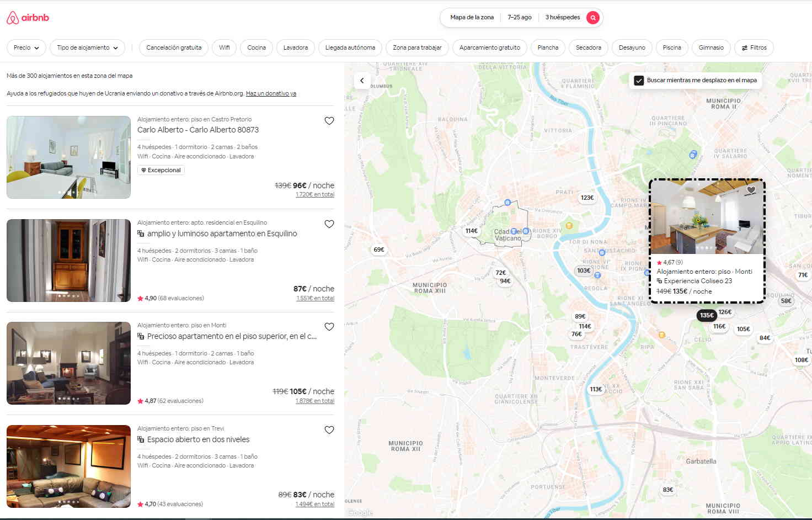The image size is (812, 520).
Task: Toggle the Cancelación gratuita filter
Action: pos(174,47)
